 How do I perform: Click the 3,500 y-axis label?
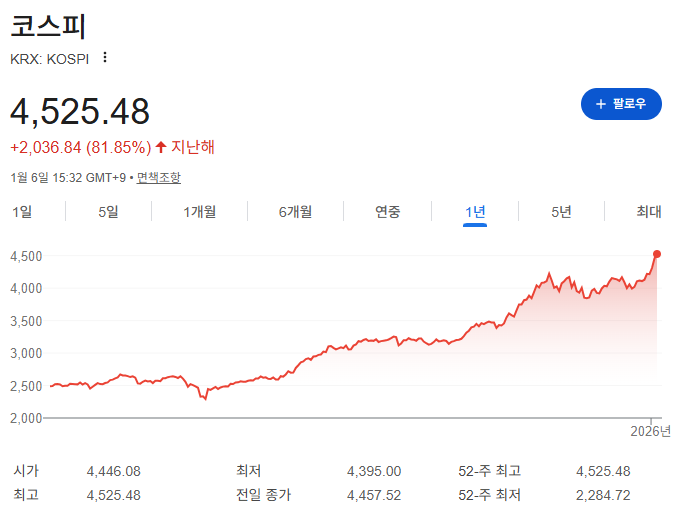point(26,321)
